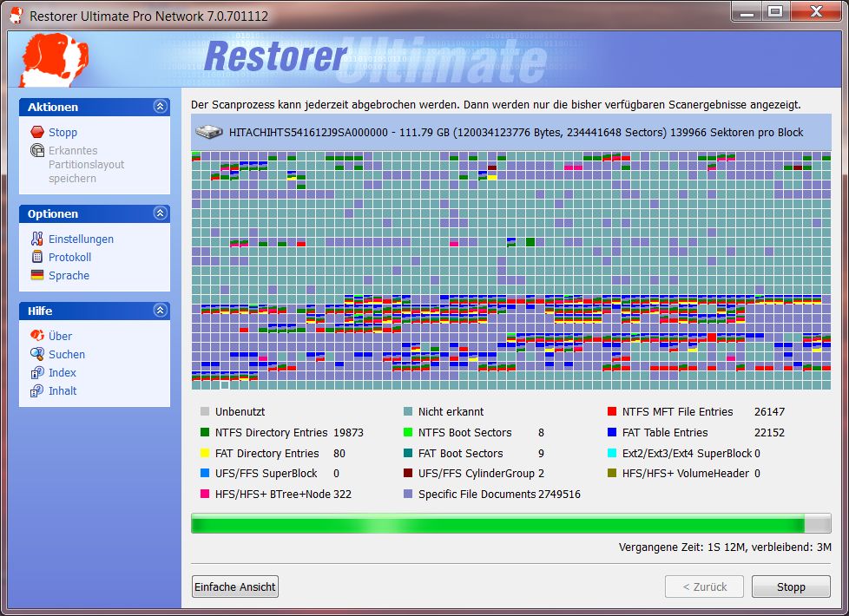The width and height of the screenshot is (849, 616).
Task: Click the Specific File Documents purple swatch
Action: tap(408, 494)
